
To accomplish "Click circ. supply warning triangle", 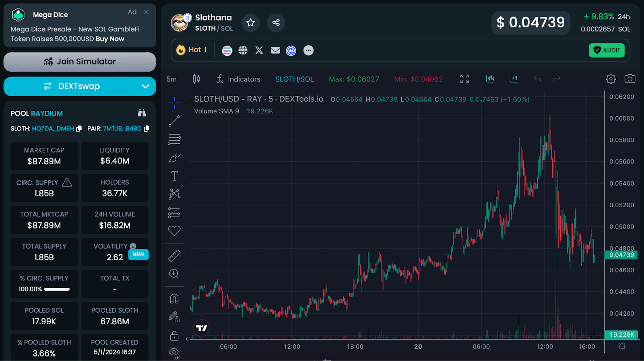I will pos(67,183).
